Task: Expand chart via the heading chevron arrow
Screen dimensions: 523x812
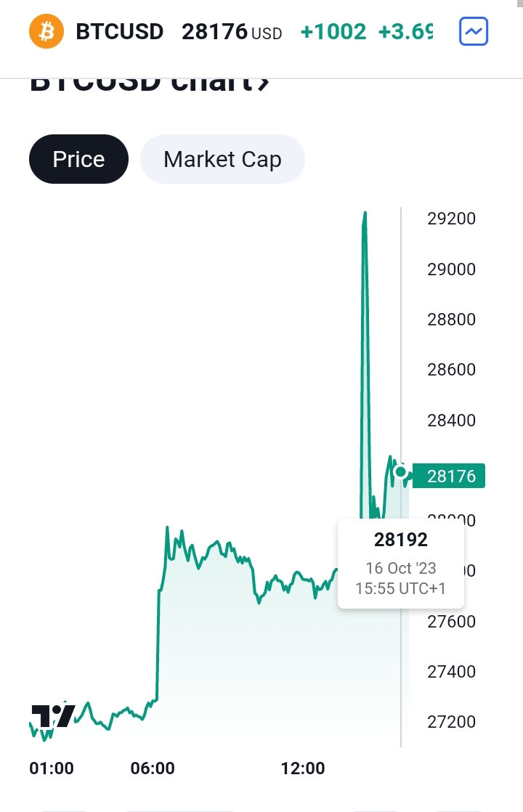Action: coord(264,84)
